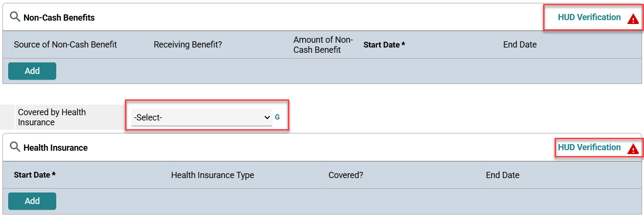The image size is (644, 216).
Task: Click the Covered? column header
Action: point(346,175)
